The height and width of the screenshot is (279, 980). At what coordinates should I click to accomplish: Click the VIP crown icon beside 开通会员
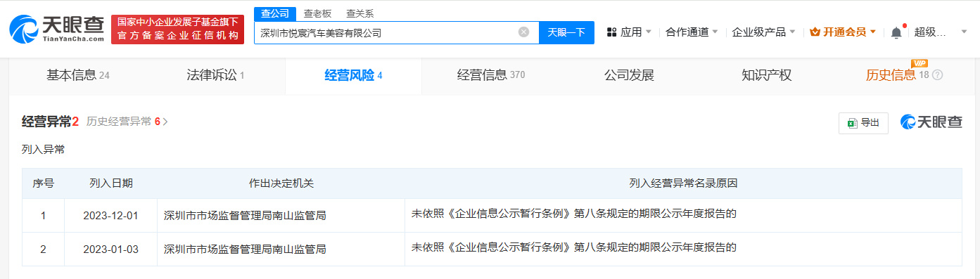pyautogui.click(x=815, y=32)
